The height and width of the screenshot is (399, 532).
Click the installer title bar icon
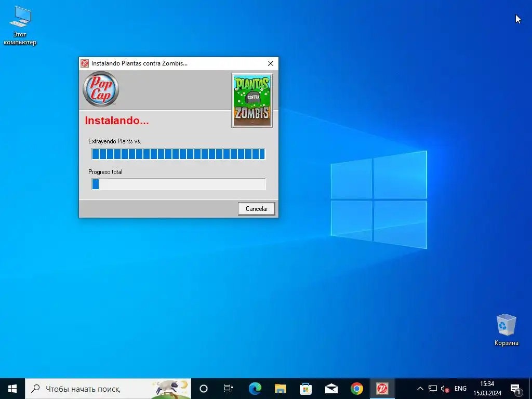click(85, 63)
